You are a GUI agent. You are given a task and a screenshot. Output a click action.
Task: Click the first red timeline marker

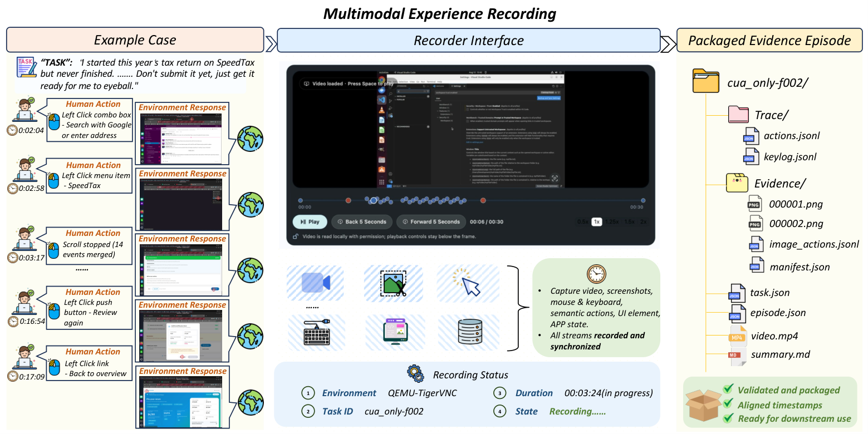tap(349, 200)
